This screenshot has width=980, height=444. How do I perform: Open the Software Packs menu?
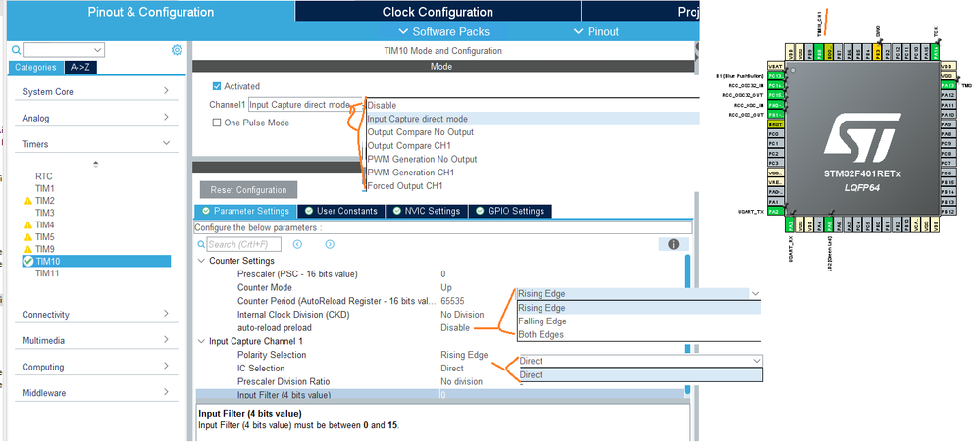point(443,31)
